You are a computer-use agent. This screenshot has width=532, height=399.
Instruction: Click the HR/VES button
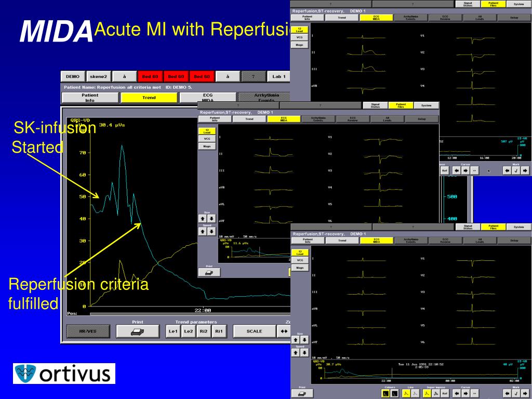88,331
